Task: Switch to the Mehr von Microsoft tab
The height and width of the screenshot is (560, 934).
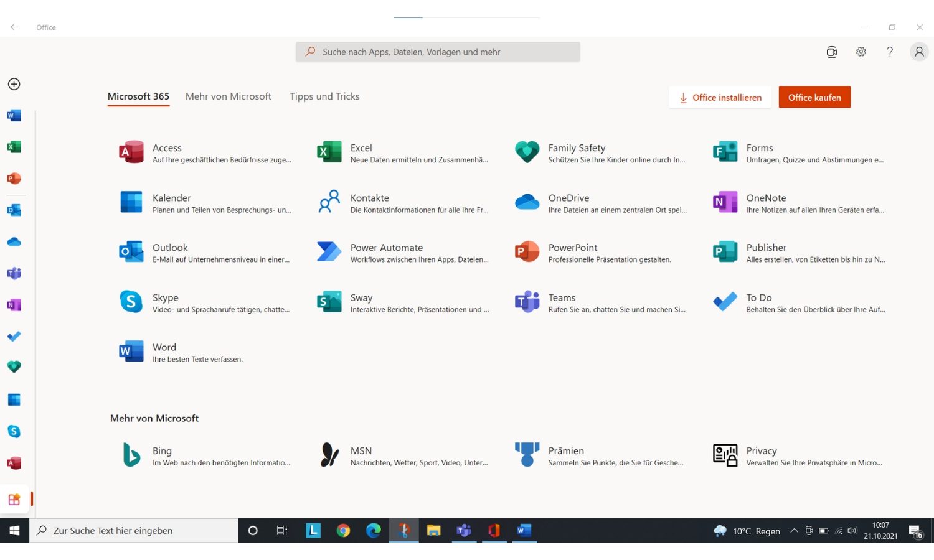Action: (229, 96)
